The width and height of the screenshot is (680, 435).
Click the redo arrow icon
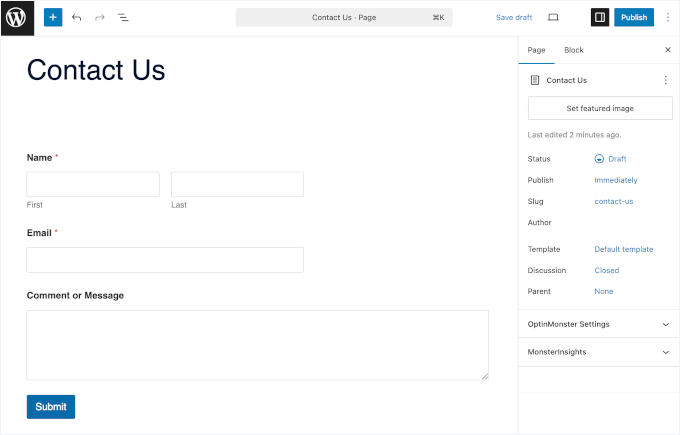point(99,17)
